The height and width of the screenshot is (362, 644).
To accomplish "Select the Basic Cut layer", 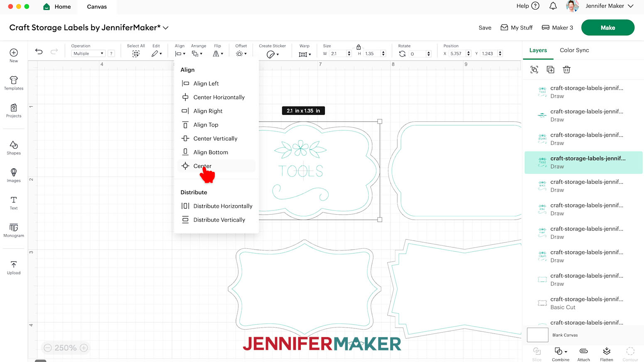I will click(583, 303).
